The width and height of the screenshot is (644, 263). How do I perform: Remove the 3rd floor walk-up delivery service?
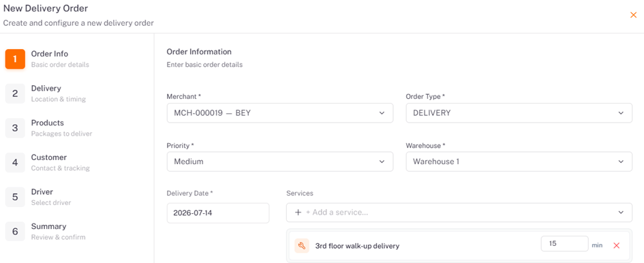(x=616, y=245)
